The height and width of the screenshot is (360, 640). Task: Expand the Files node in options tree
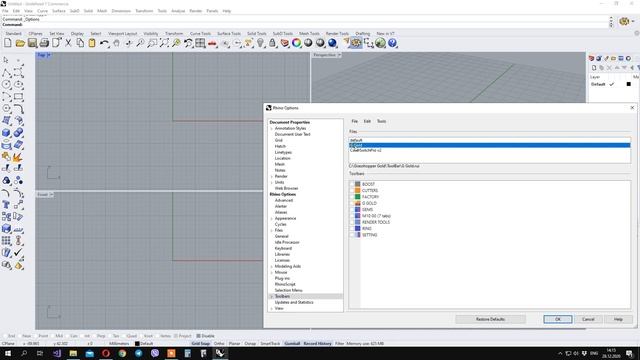(x=272, y=230)
